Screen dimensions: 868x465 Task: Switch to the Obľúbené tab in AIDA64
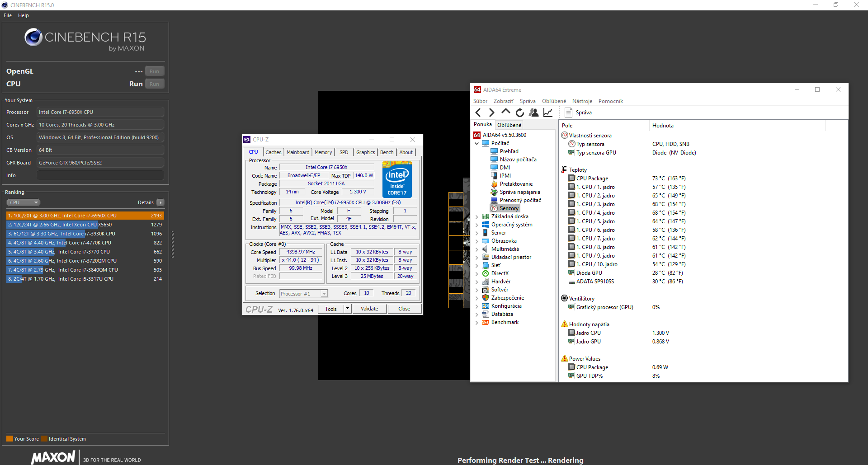coord(509,125)
